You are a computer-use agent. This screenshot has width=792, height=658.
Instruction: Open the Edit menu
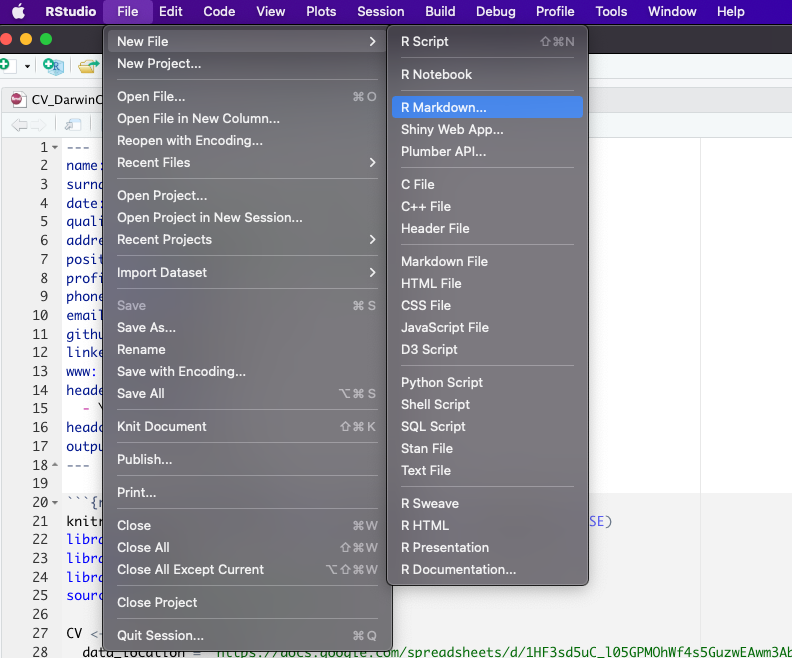click(171, 11)
